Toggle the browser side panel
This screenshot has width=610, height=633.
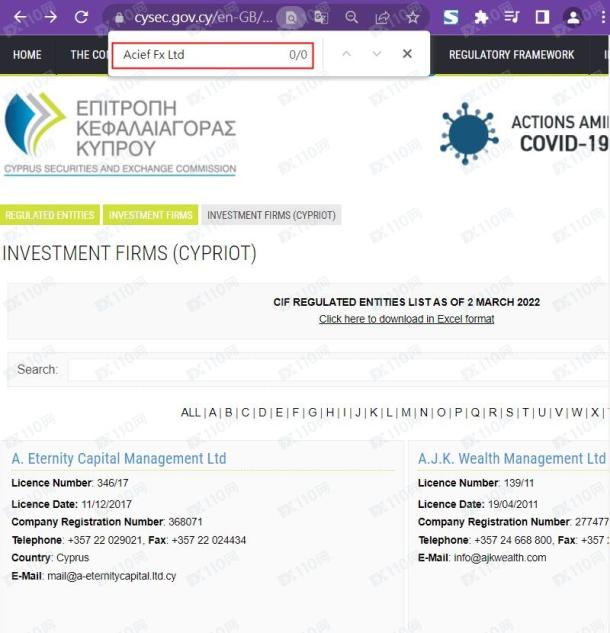click(542, 17)
